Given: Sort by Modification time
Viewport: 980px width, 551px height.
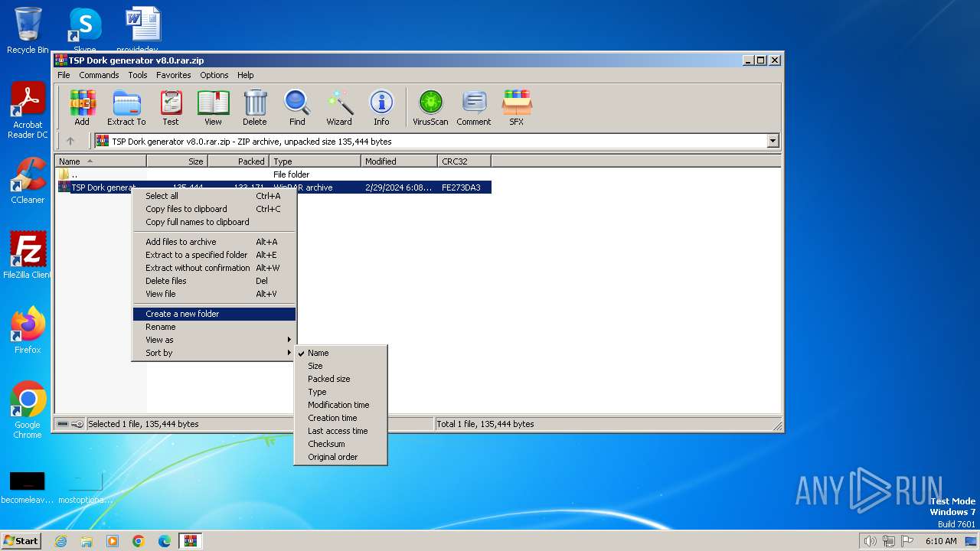Looking at the screenshot, I should coord(341,405).
